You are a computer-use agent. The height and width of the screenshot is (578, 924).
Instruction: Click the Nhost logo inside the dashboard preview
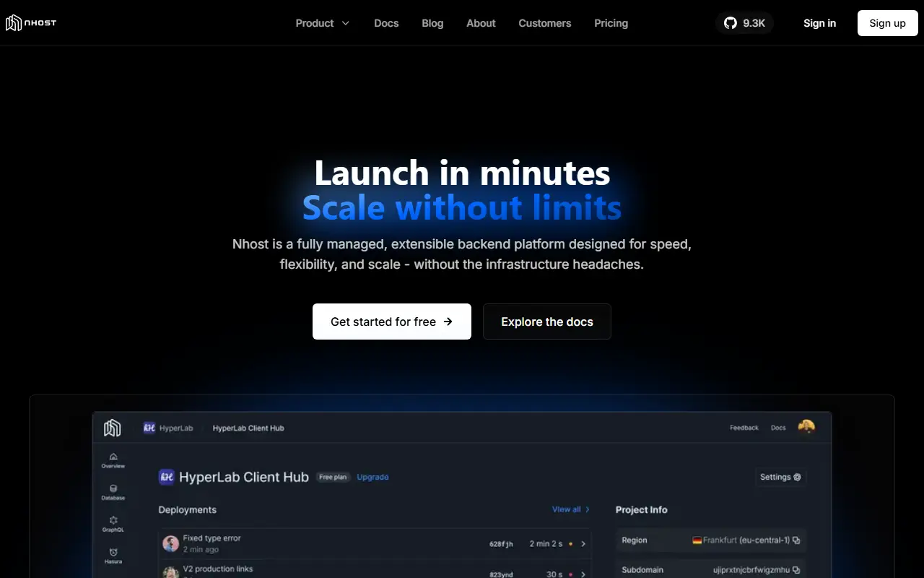coord(112,428)
